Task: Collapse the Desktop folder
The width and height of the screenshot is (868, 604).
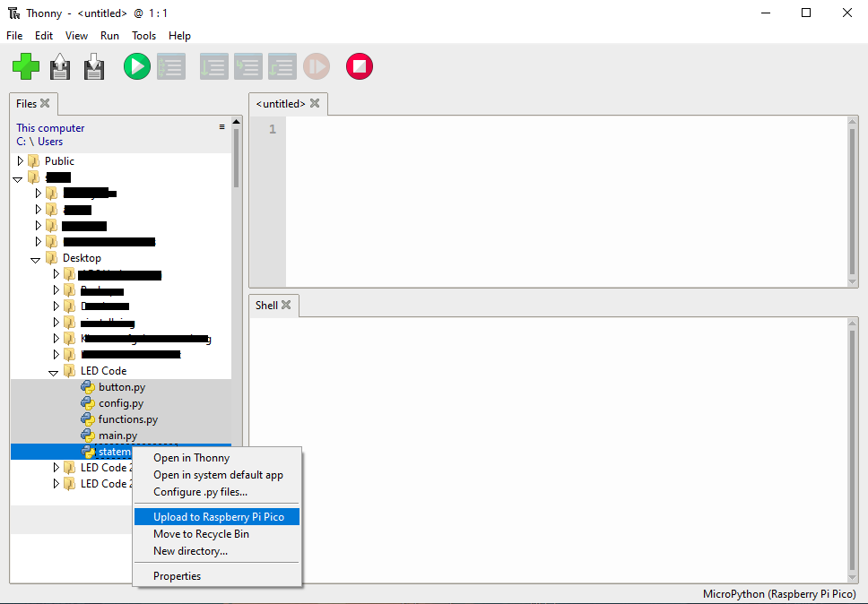Action: click(36, 259)
